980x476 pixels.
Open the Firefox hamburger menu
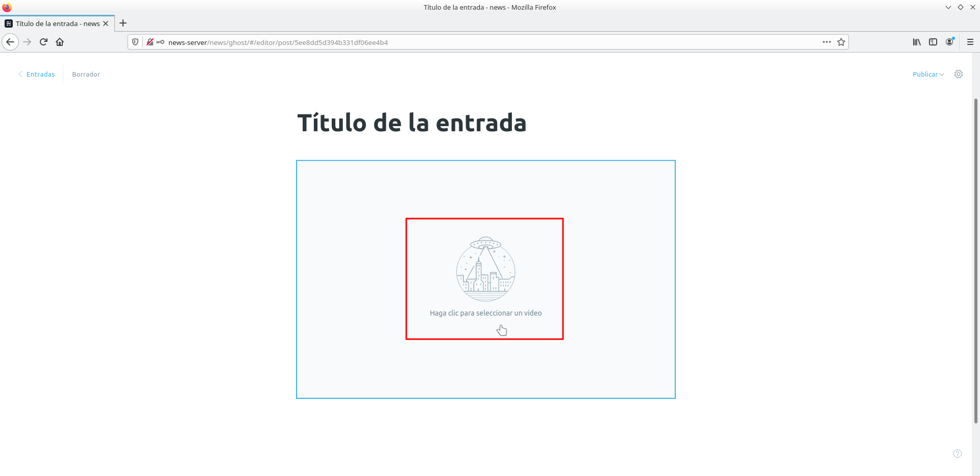click(x=970, y=42)
